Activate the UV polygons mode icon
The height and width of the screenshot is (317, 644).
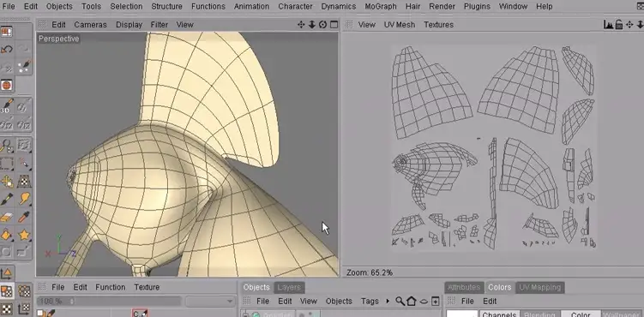coord(7,291)
